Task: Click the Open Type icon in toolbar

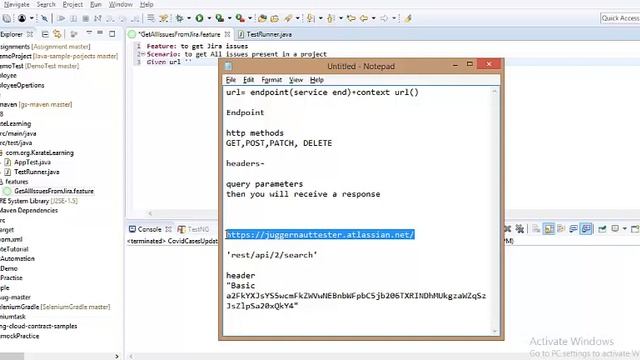Action: (262, 18)
